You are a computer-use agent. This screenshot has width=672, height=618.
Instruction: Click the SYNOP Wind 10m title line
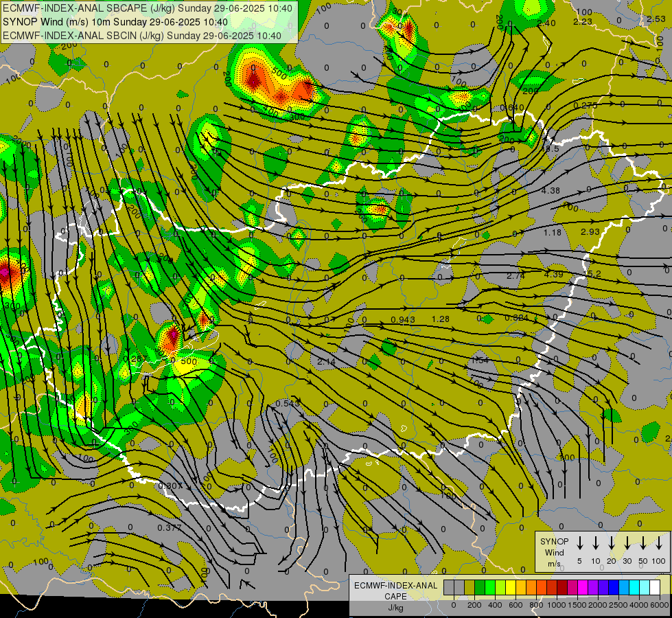pyautogui.click(x=115, y=22)
